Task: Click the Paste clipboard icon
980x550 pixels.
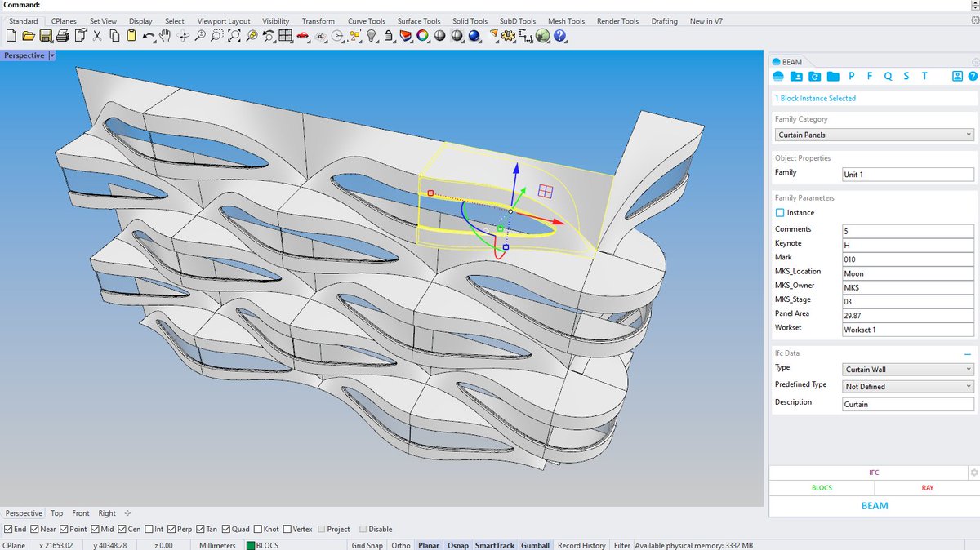Action: click(131, 36)
